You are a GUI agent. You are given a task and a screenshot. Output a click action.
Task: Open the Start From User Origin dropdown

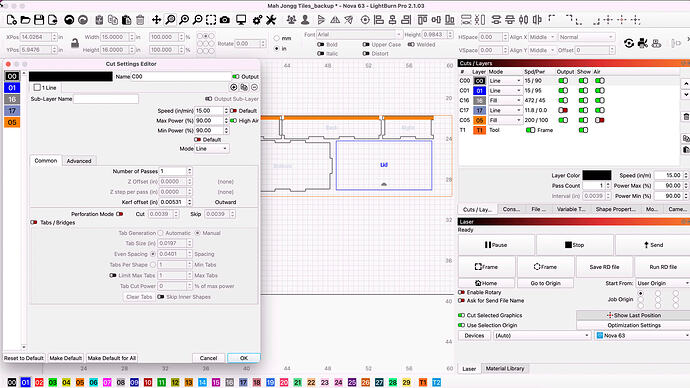coord(663,283)
